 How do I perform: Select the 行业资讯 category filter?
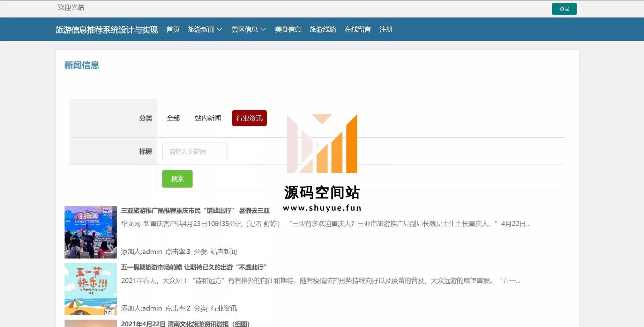click(x=249, y=118)
